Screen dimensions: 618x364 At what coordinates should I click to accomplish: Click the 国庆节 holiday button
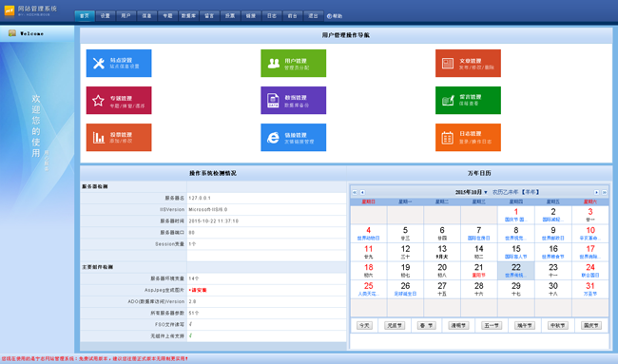coord(591,326)
